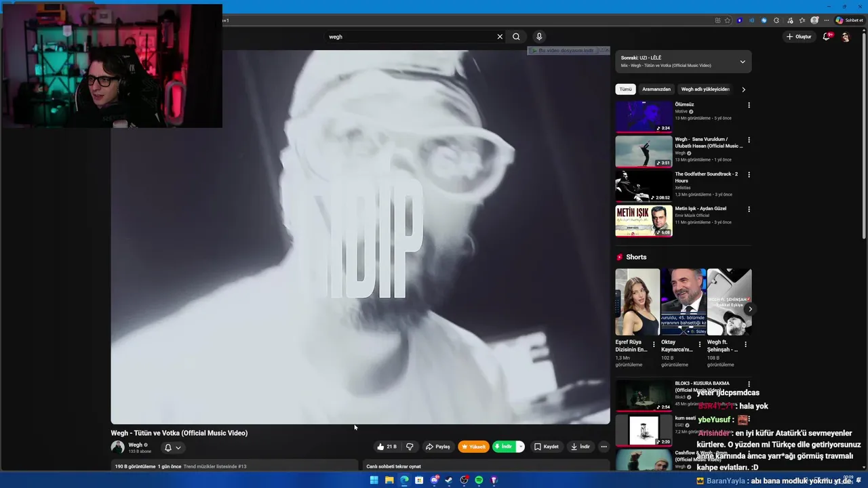Open the Wegh channel name link
868x488 pixels.
point(135,445)
